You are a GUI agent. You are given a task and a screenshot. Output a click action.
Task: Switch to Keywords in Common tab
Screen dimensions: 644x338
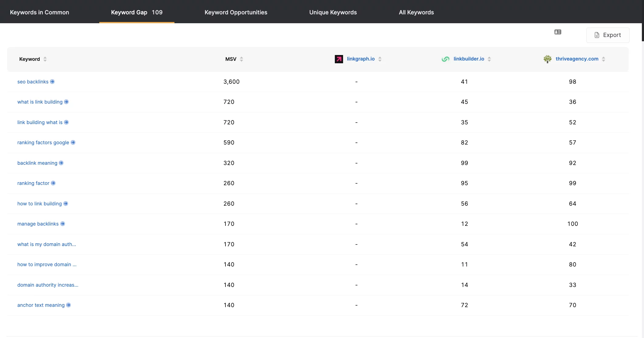click(39, 12)
